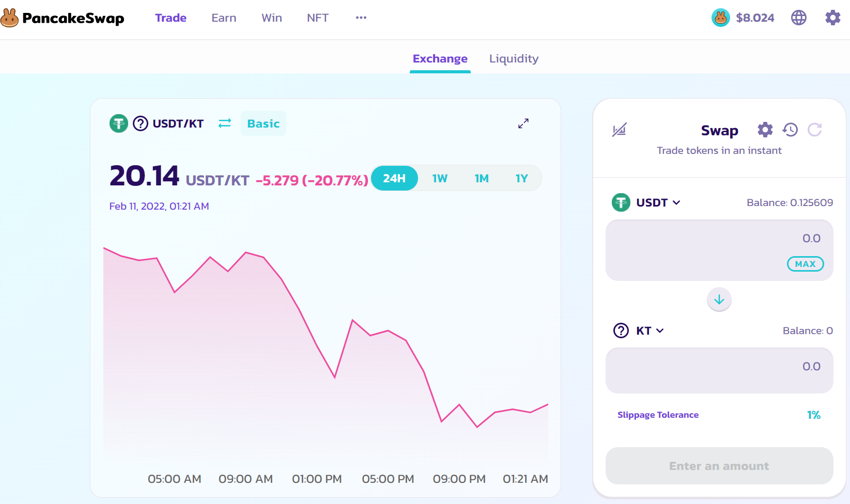
Task: Open the language globe selector
Action: 798,18
